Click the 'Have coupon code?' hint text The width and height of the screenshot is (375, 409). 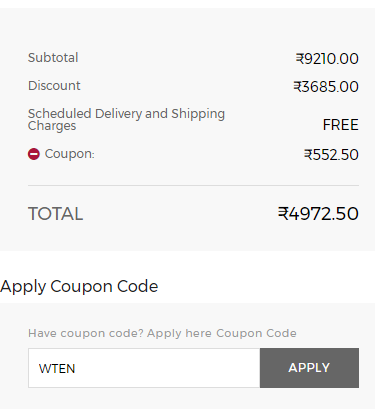click(x=86, y=333)
